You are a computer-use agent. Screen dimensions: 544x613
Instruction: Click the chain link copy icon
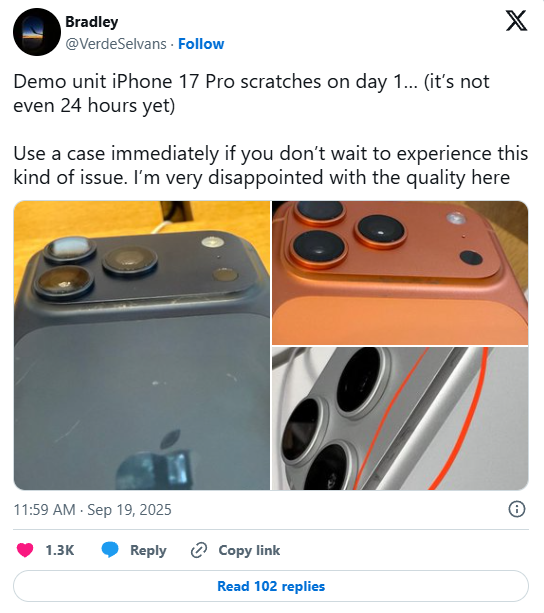pos(199,550)
